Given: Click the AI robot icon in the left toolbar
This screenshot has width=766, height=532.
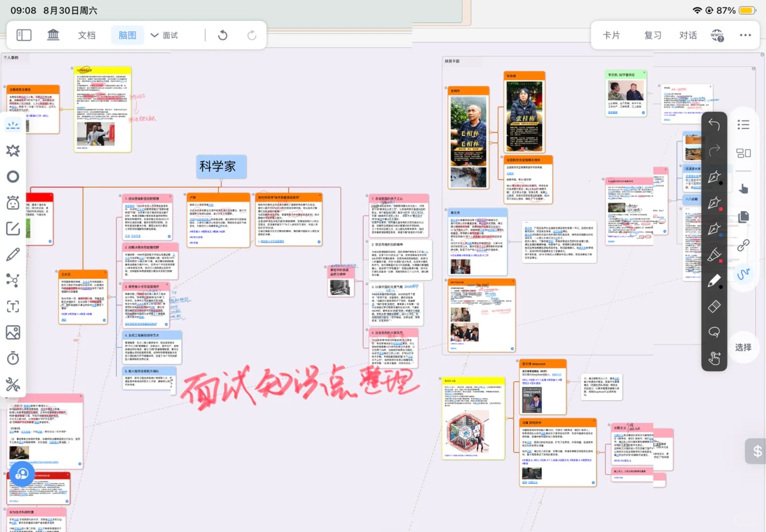Looking at the screenshot, I should click(x=13, y=202).
